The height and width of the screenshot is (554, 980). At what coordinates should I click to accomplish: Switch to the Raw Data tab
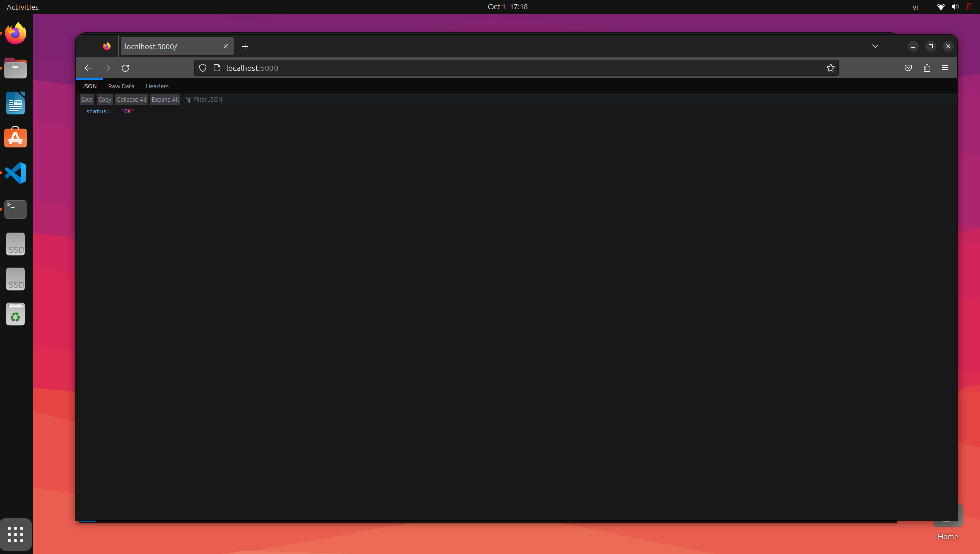pos(121,86)
